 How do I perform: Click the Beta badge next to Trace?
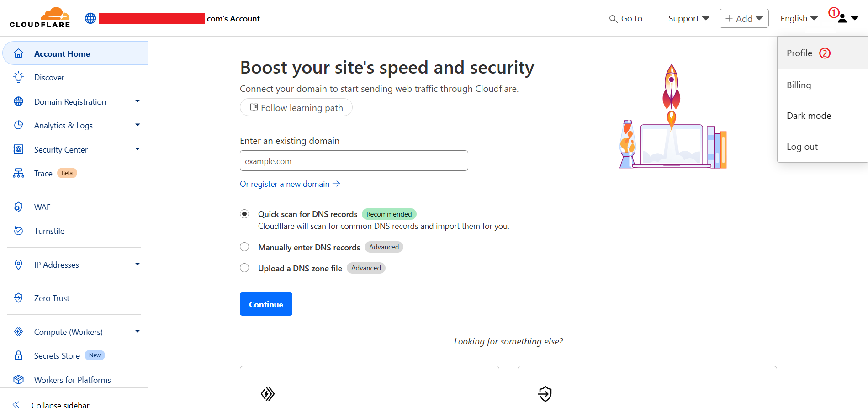tap(67, 173)
